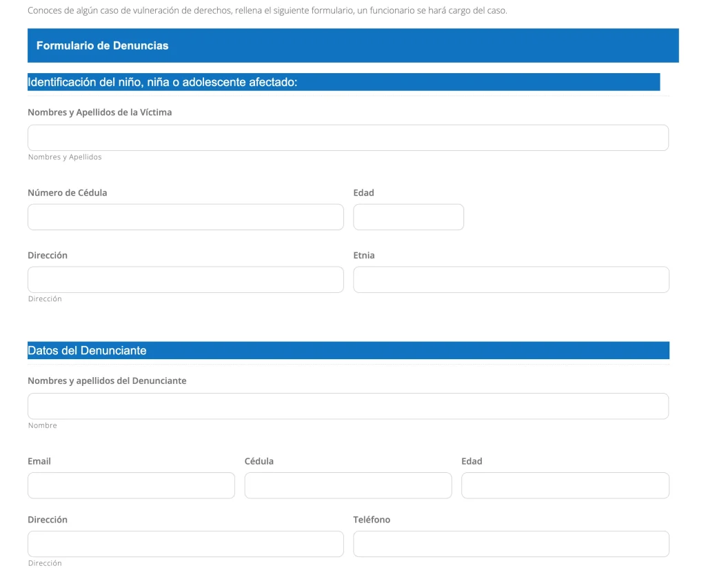This screenshot has width=706, height=588.
Task: Click the 'Nombres y Apellidos de la Víctima' label
Action: tap(99, 112)
